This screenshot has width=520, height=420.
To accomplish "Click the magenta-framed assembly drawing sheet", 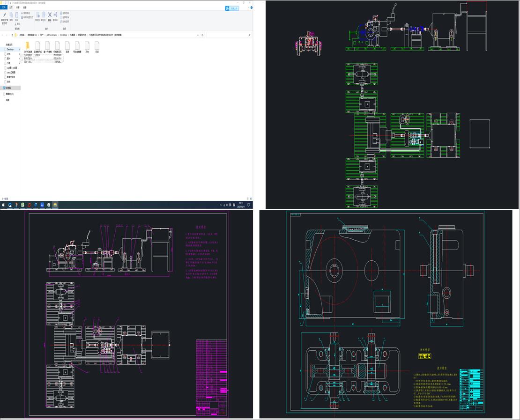I will click(126, 314).
